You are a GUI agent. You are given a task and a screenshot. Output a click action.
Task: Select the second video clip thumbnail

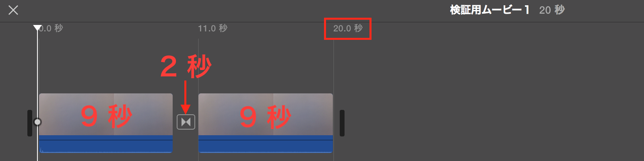(266, 114)
